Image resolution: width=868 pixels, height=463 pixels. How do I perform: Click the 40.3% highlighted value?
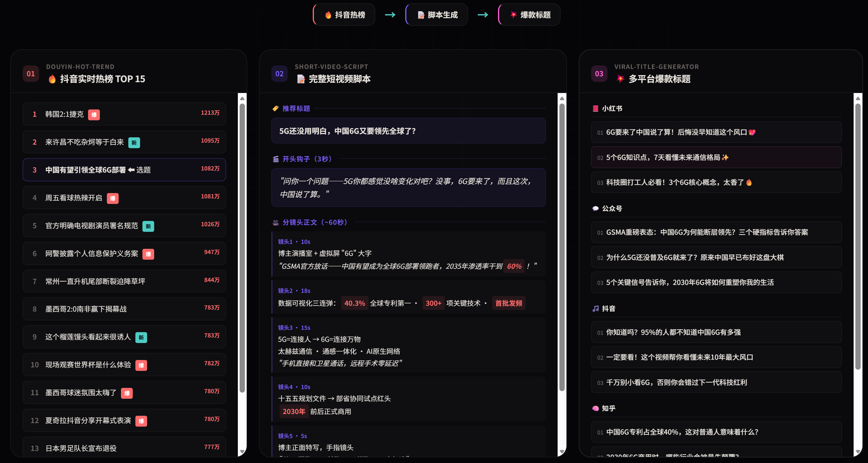pyautogui.click(x=354, y=303)
